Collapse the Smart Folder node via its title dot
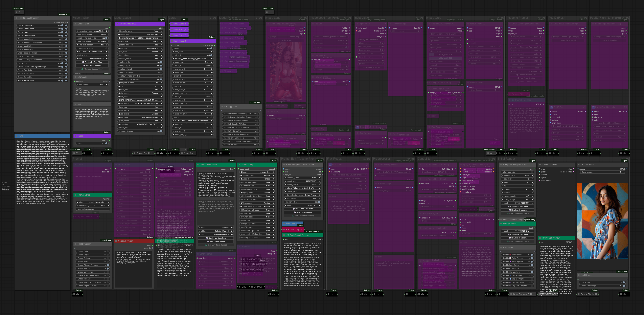Viewport: 644px width, 315px height. pyautogui.click(x=75, y=24)
